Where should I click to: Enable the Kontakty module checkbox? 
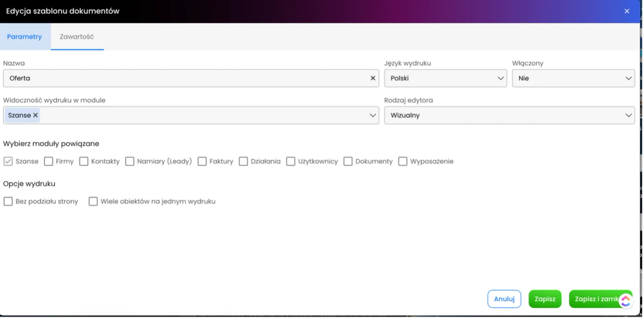[x=84, y=161]
